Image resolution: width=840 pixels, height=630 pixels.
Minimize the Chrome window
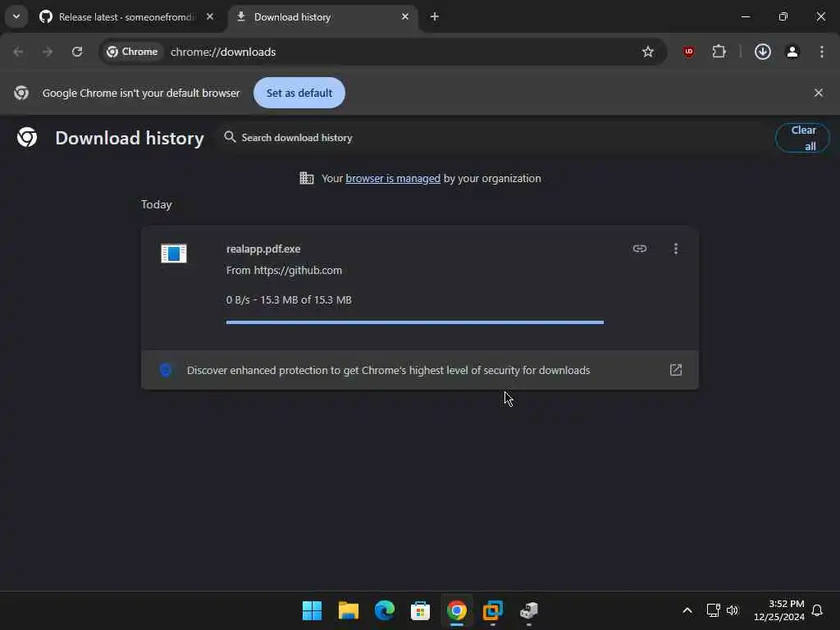pyautogui.click(x=745, y=16)
